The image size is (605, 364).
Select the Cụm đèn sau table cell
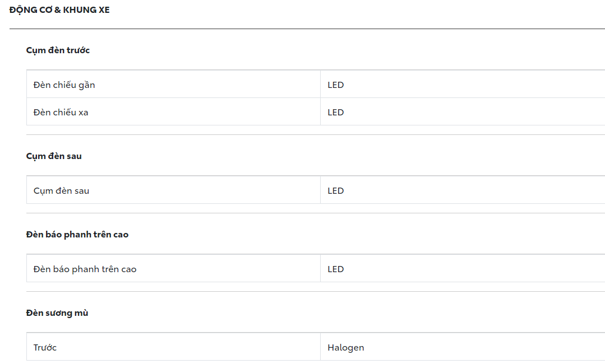click(61, 191)
